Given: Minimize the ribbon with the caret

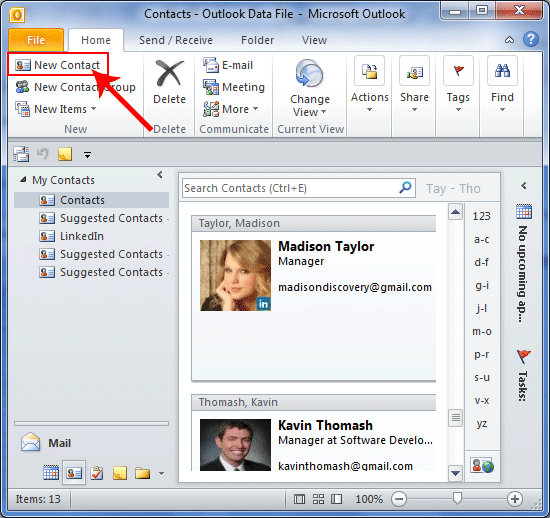Looking at the screenshot, I should coord(509,40).
